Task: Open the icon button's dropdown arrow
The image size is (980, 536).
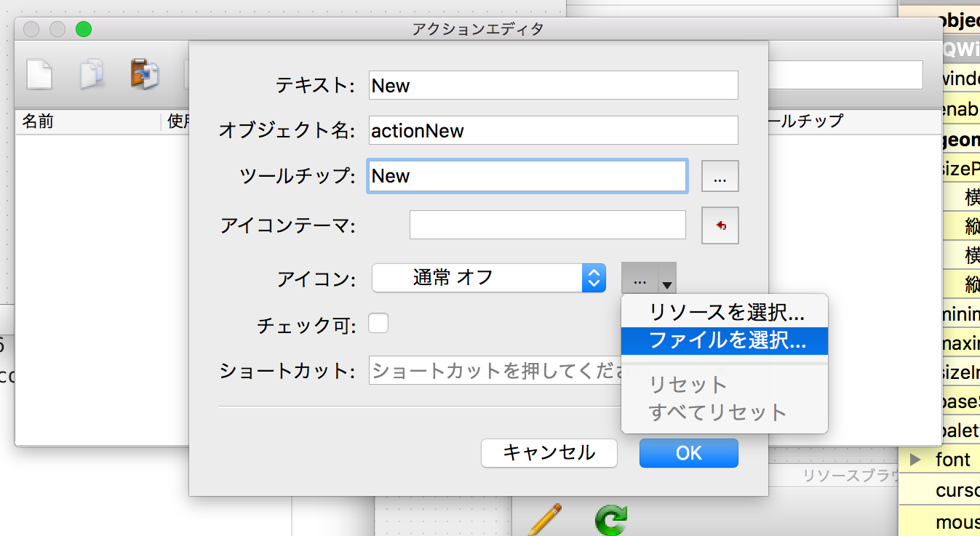Action: [667, 279]
